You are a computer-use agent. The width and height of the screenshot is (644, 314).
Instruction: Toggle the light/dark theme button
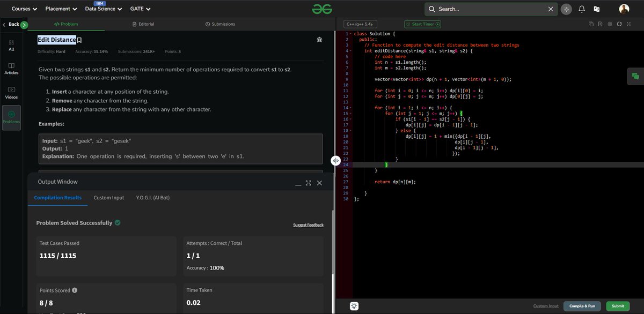tap(566, 9)
